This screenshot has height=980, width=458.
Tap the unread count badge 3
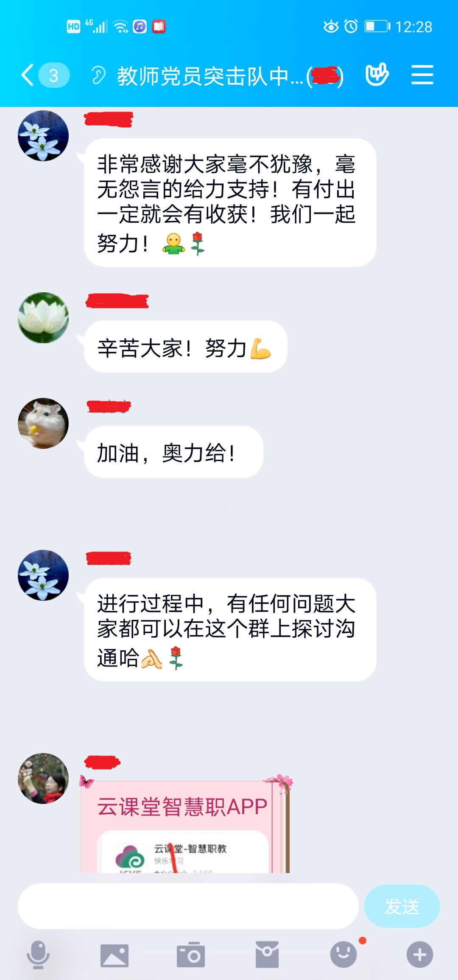[x=54, y=75]
